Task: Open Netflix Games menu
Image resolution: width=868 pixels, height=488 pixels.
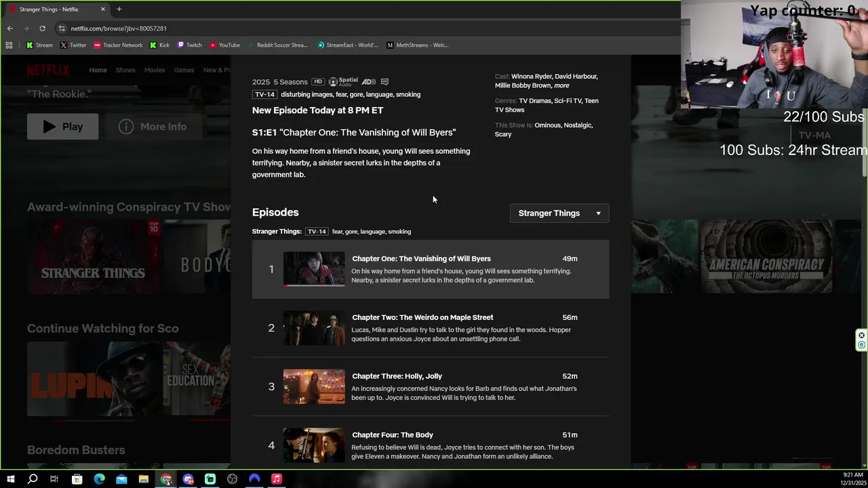Action: (x=184, y=70)
